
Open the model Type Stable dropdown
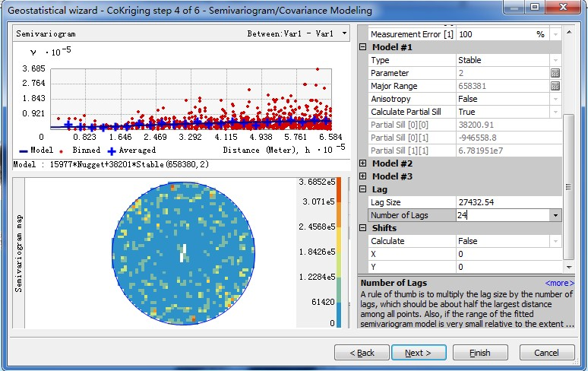point(555,60)
